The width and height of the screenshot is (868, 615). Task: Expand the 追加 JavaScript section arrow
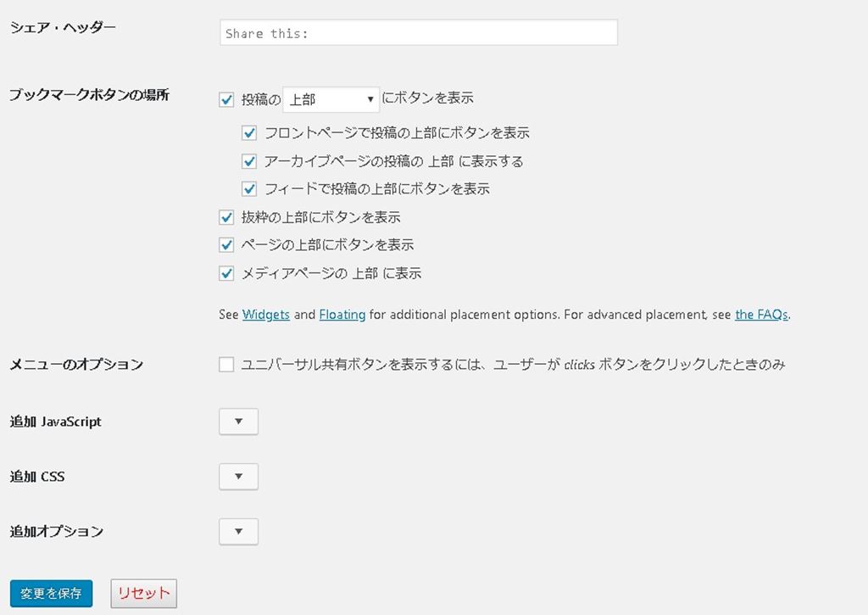tap(238, 422)
